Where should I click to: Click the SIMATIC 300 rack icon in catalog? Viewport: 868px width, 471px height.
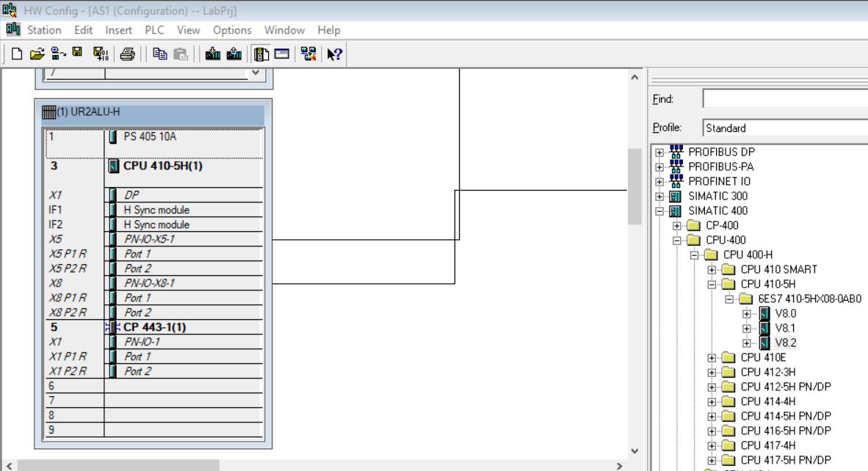[x=676, y=196]
